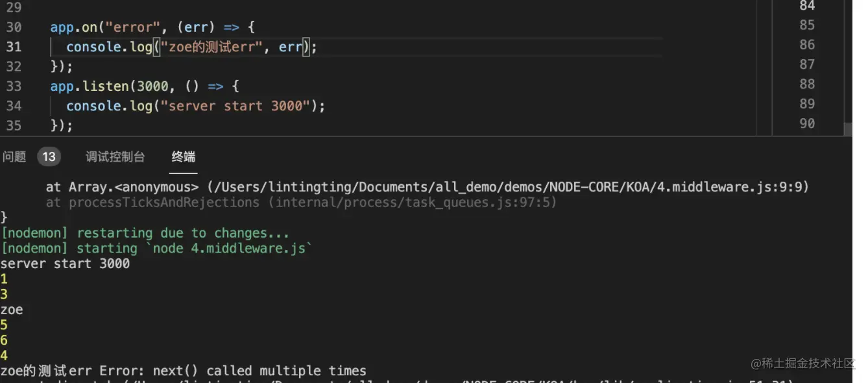Click line number 35 in the gutter

(x=14, y=125)
